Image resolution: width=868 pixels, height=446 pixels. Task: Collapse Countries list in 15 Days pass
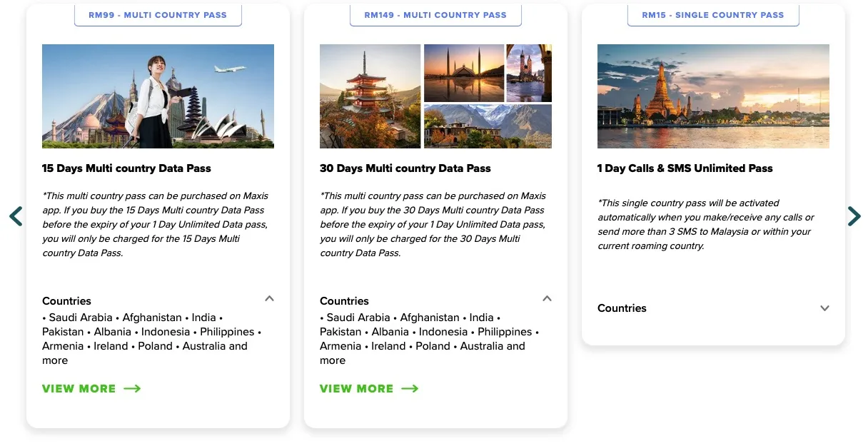(269, 299)
